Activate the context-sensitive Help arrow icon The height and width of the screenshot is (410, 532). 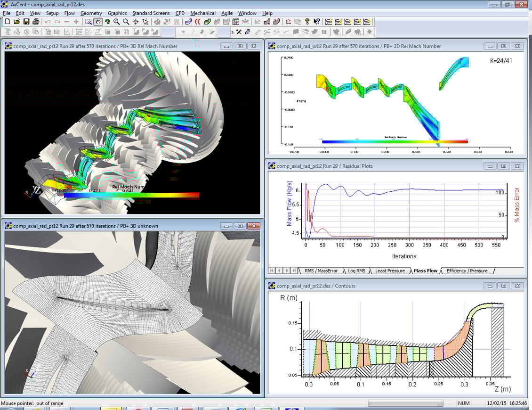(x=316, y=21)
